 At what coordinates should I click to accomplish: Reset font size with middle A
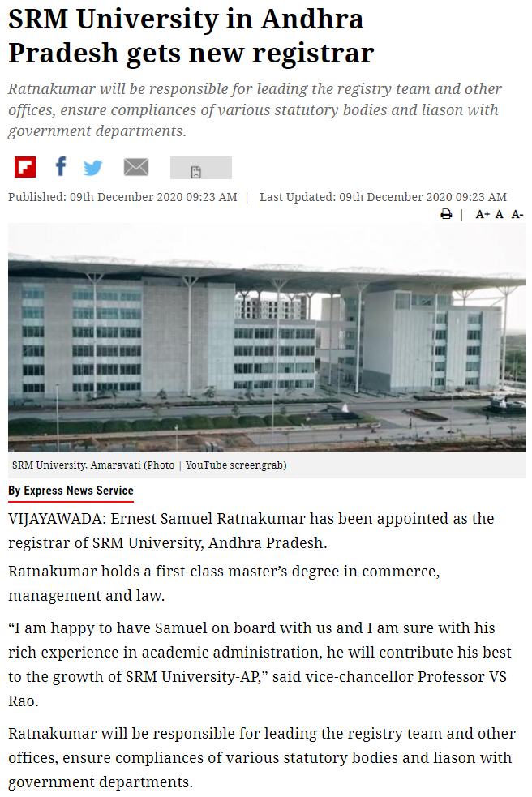point(500,214)
